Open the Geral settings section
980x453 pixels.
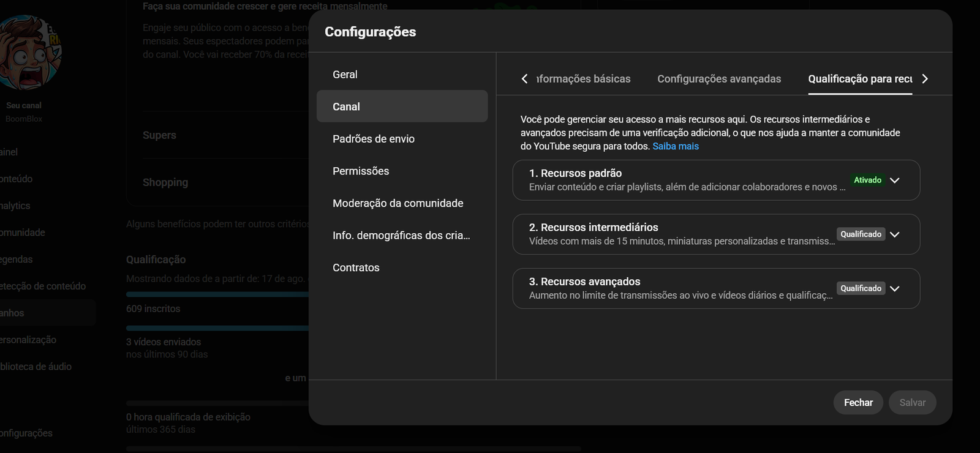point(402,75)
